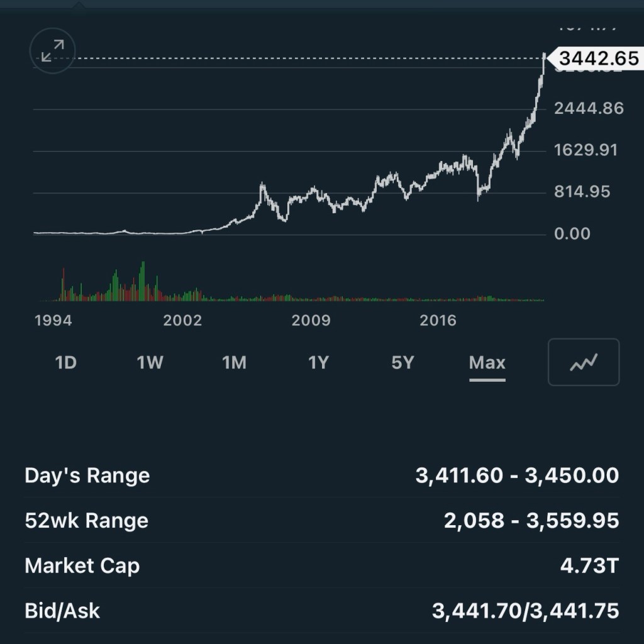Image resolution: width=644 pixels, height=644 pixels.
Task: Click the 2016 date axis label
Action: (438, 321)
